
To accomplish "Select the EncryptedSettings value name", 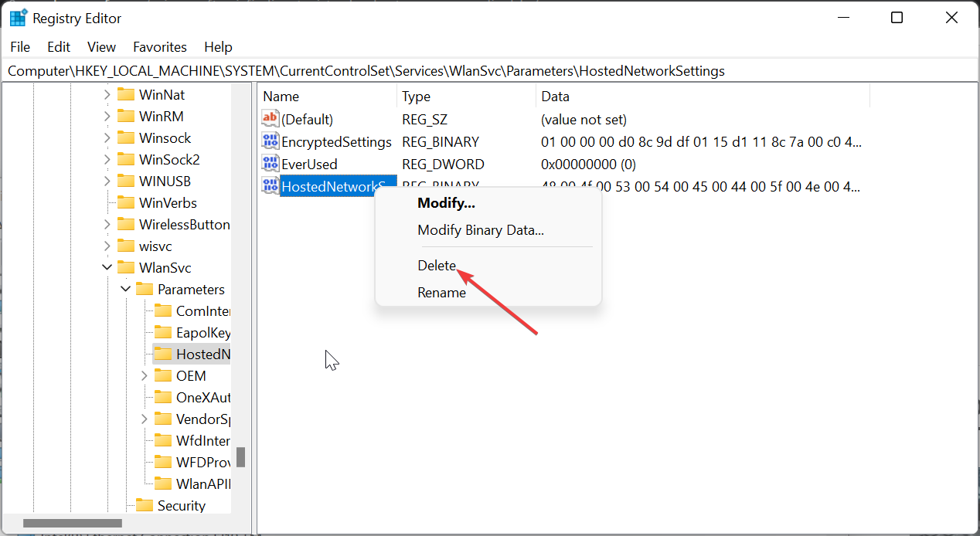I will [336, 141].
